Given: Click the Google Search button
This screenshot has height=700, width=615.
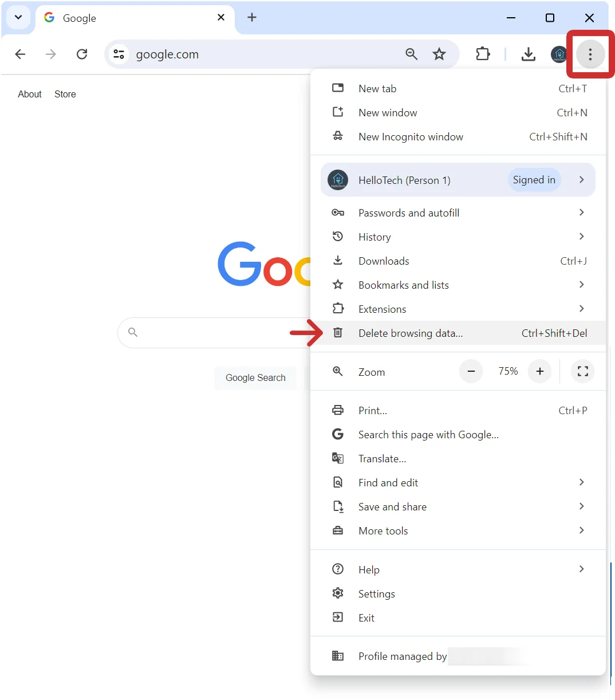Looking at the screenshot, I should click(255, 377).
